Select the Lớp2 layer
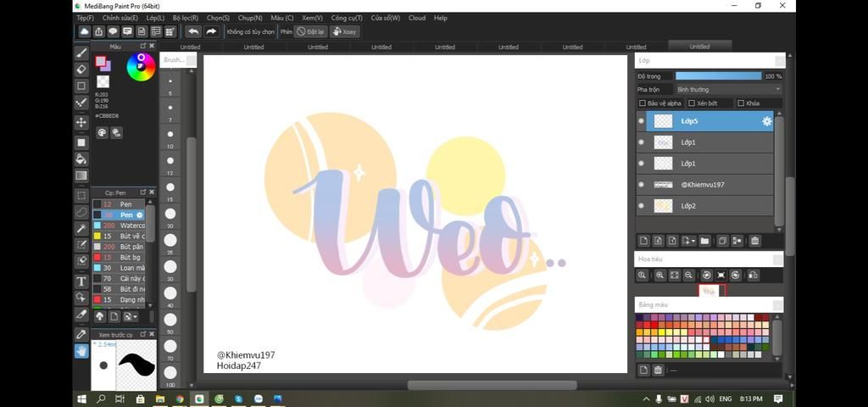Screen dimensions: 868x407 709,205
